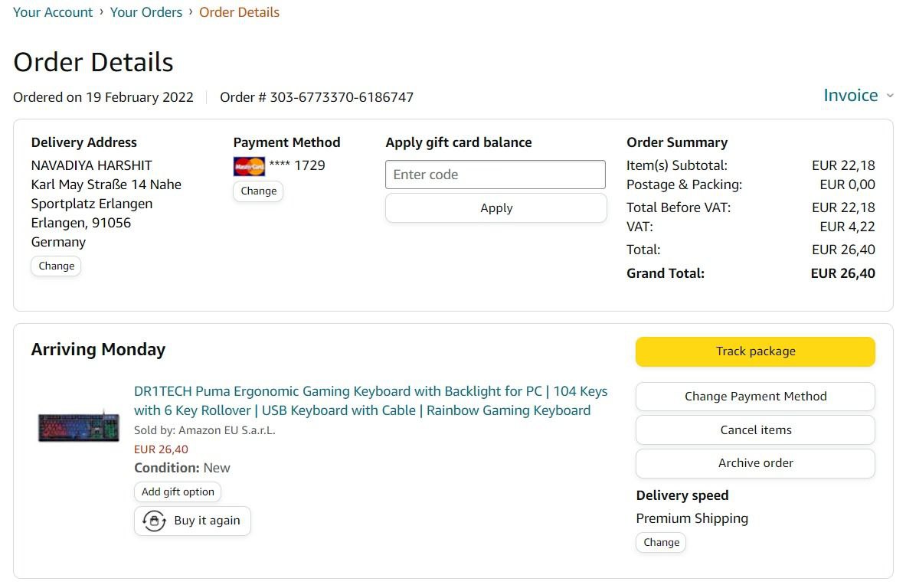This screenshot has height=588, width=906.
Task: Go to Your Account breadcrumb
Action: 53,12
